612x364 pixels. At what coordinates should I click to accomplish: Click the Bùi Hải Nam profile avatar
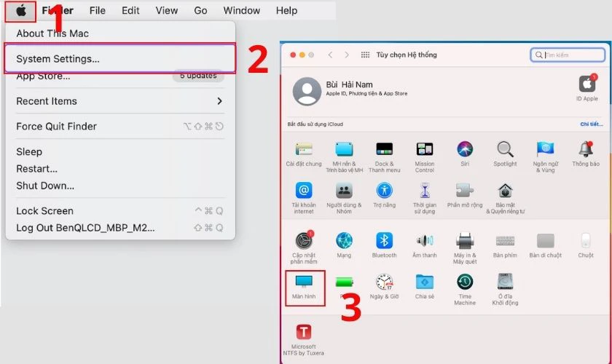pos(307,91)
